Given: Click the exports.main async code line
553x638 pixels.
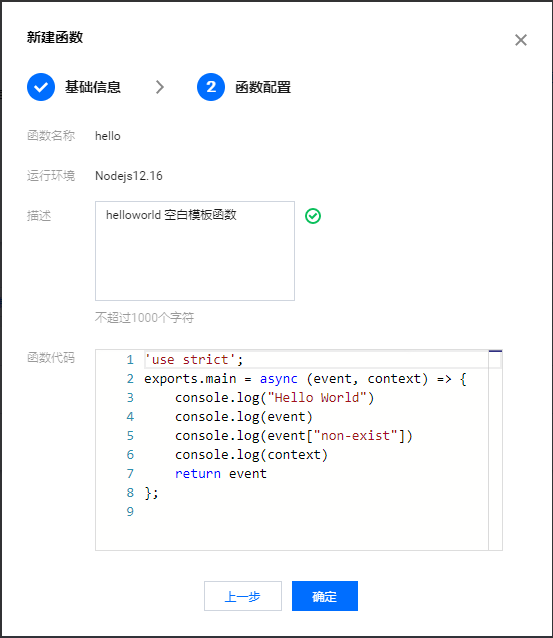Looking at the screenshot, I should pos(305,379).
